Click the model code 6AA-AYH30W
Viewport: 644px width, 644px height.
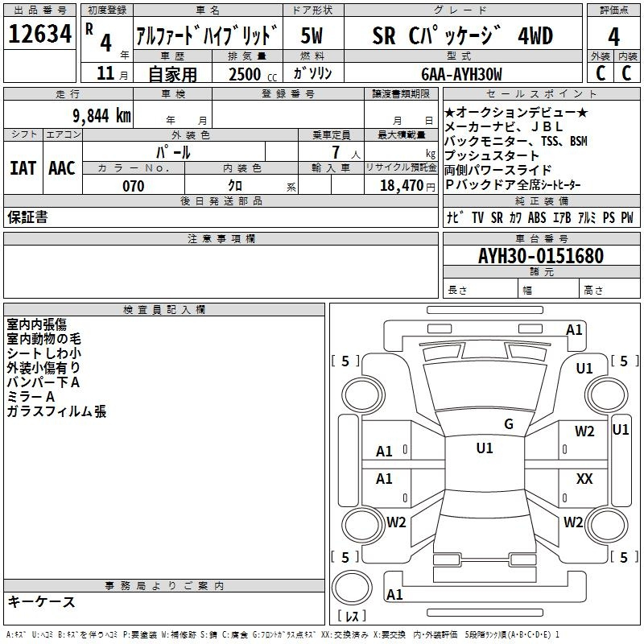(461, 74)
